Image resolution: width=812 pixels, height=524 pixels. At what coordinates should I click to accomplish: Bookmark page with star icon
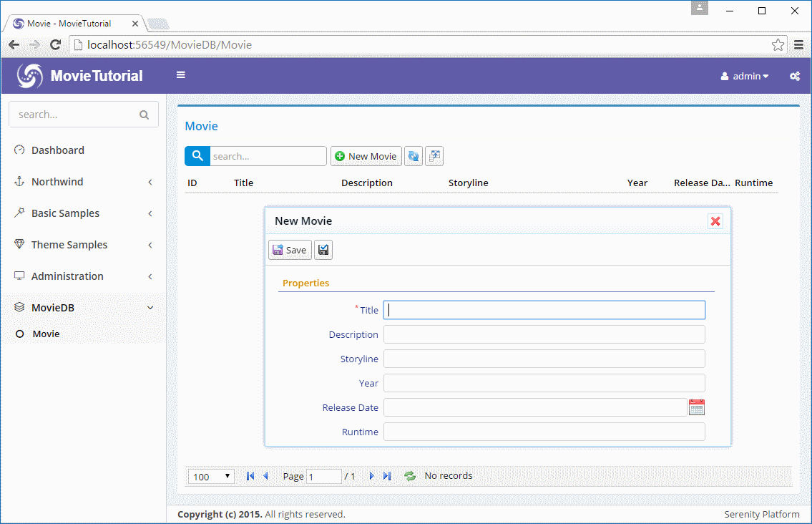point(778,45)
